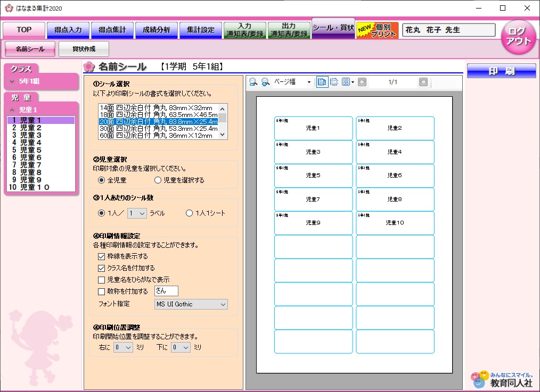Screen dimensions: 540x392
Task: Click the ログアウト logout button
Action: click(x=519, y=37)
